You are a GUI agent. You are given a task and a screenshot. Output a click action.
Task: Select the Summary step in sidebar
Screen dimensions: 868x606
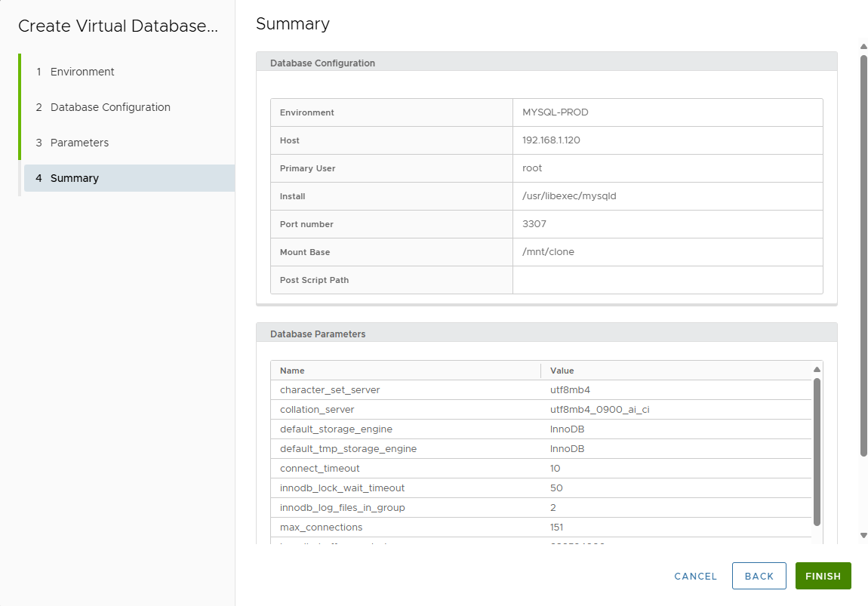(74, 178)
